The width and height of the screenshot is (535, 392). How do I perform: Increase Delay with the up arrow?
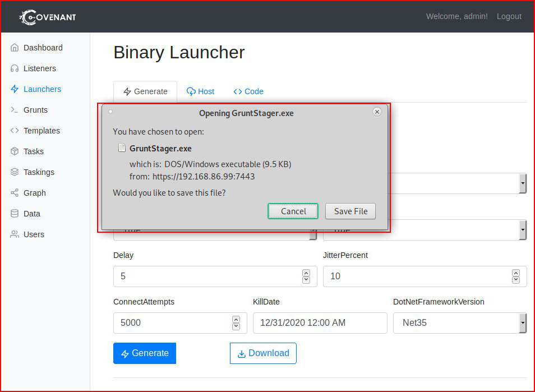pyautogui.click(x=306, y=273)
